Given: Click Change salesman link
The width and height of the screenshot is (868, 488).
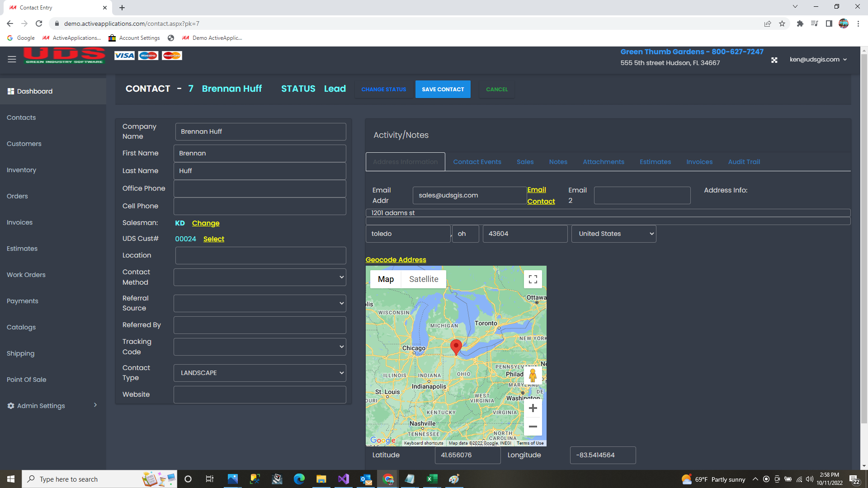Looking at the screenshot, I should coord(205,223).
